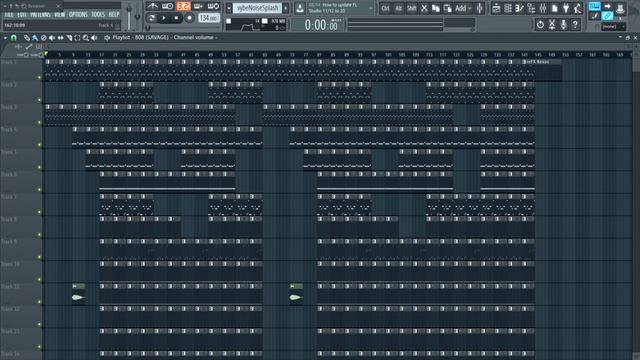This screenshot has height=360, width=640.
Task: Toggle the playlist snap magnet
Action: (x=13, y=38)
